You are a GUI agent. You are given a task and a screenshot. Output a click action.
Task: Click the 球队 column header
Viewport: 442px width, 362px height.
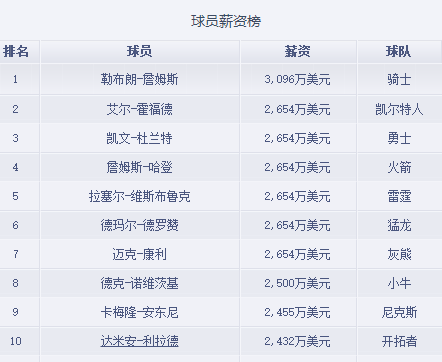coord(399,52)
